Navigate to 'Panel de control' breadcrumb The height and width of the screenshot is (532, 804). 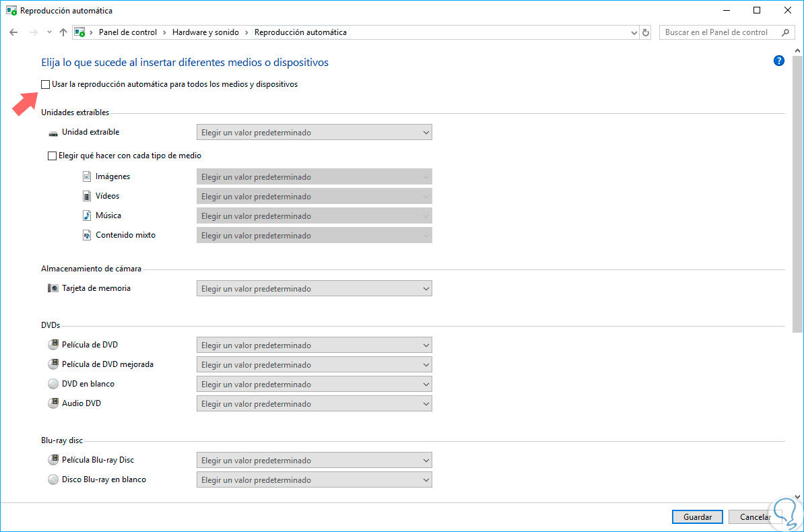[128, 32]
